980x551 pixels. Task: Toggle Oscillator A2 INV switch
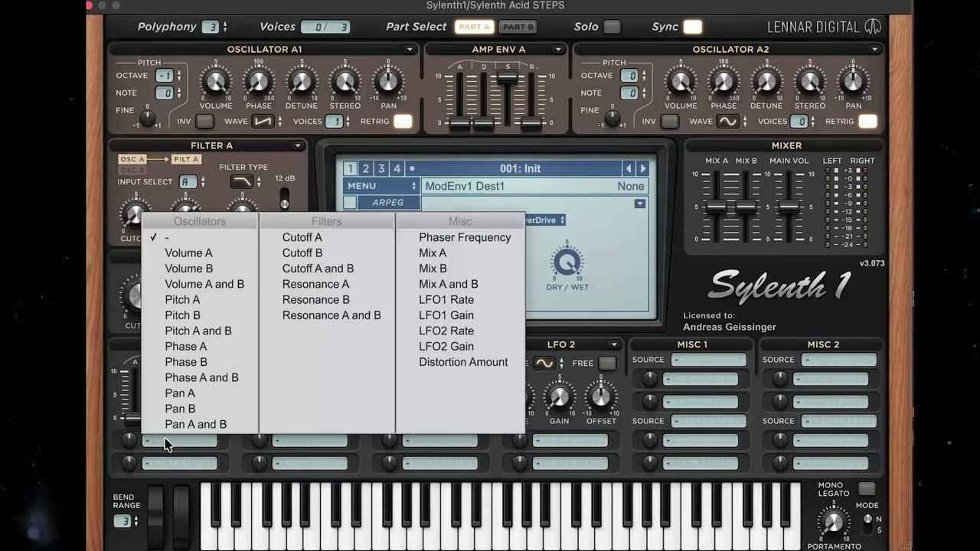point(670,122)
